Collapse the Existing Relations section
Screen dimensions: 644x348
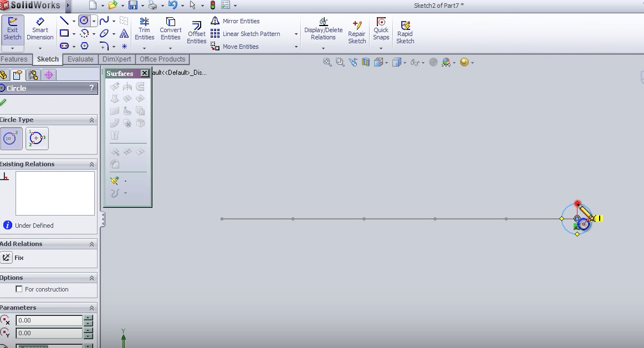91,165
